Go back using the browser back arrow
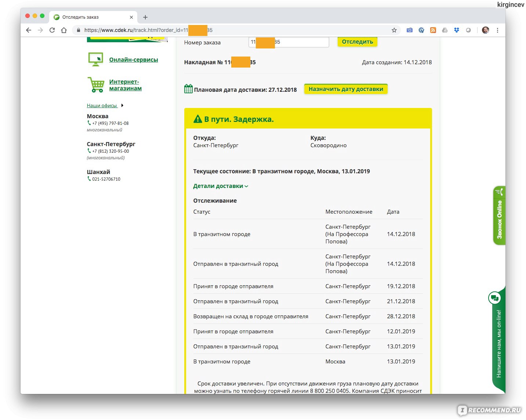Viewport: 526px width, 420px height. click(29, 30)
